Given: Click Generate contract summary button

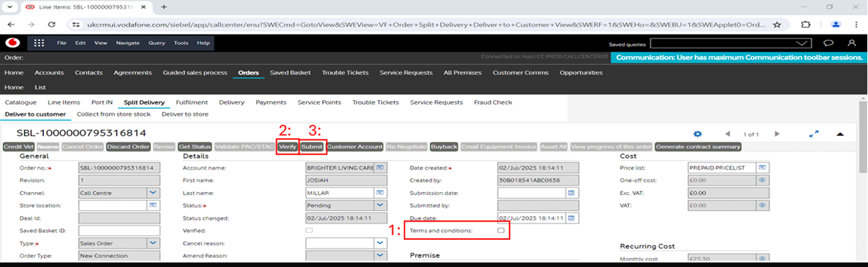Looking at the screenshot, I should 698,146.
